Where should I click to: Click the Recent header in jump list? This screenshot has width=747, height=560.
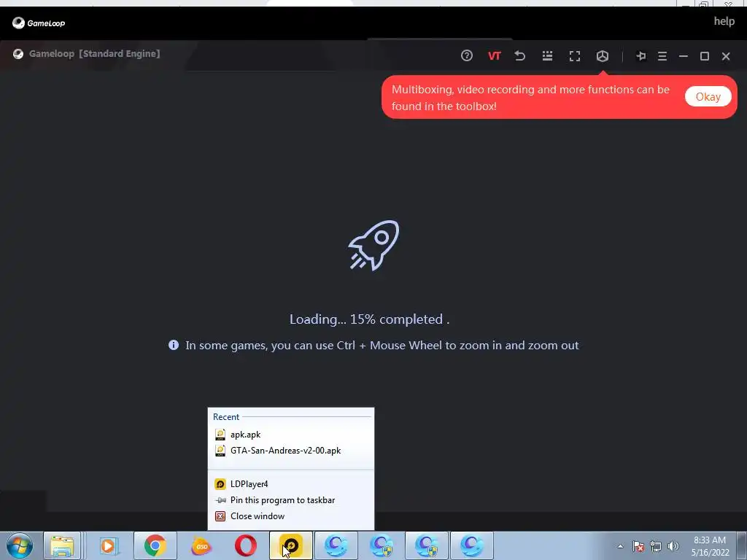point(226,416)
